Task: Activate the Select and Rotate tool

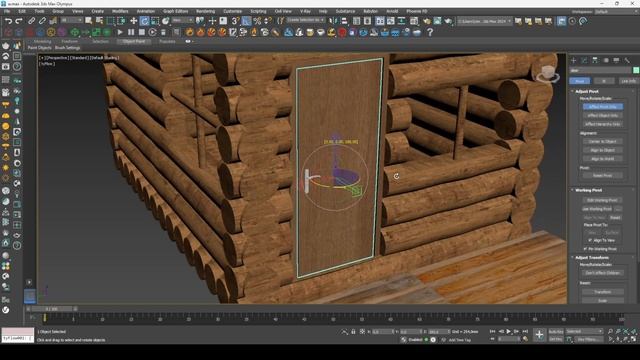Action: [x=144, y=20]
